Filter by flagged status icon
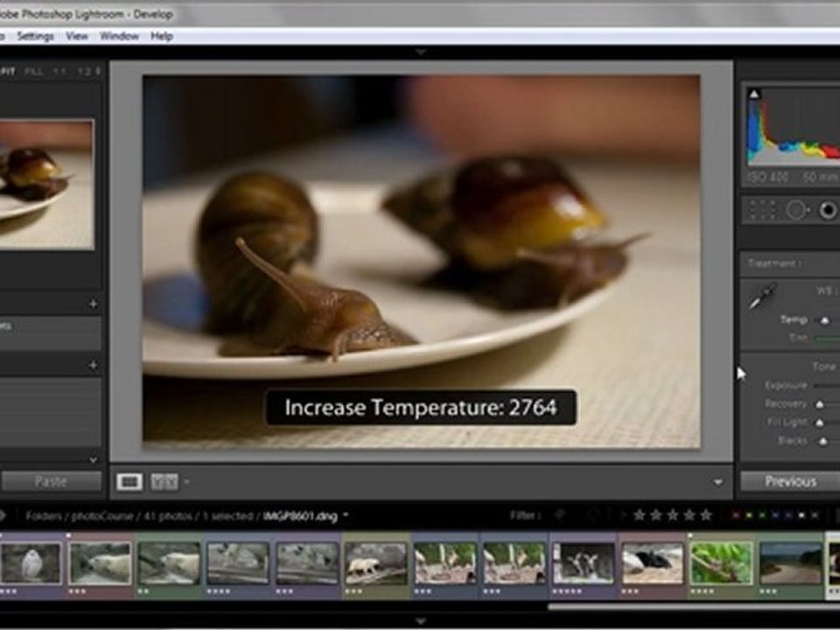Image resolution: width=840 pixels, height=630 pixels. point(560,515)
